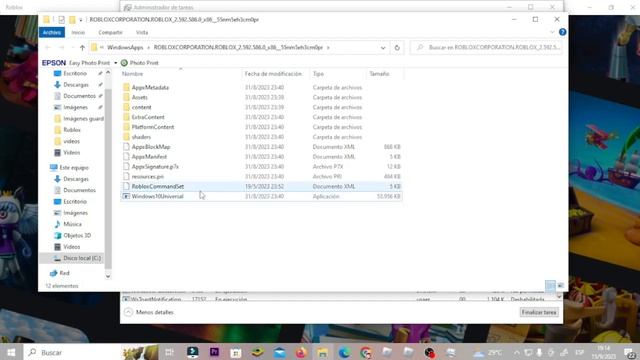This screenshot has width=640, height=360.
Task: Open the Windows Start menu
Action: click(x=11, y=352)
